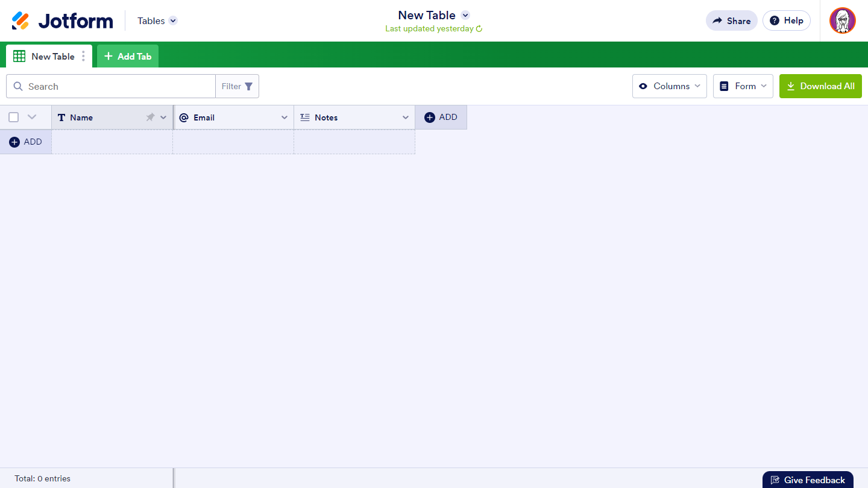868x488 pixels.
Task: Open New Table tab options dots
Action: [x=83, y=56]
